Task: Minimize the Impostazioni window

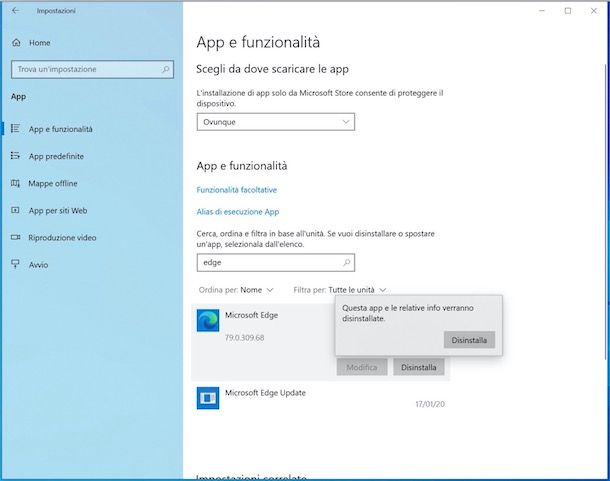Action: pyautogui.click(x=542, y=11)
